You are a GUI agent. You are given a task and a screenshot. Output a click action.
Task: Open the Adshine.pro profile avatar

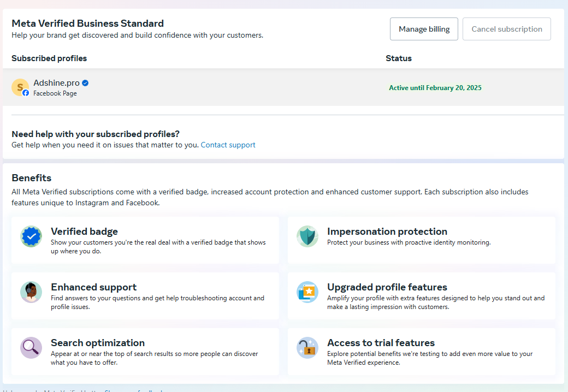click(x=20, y=87)
